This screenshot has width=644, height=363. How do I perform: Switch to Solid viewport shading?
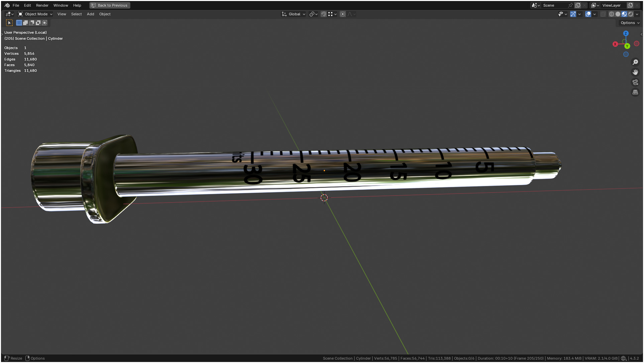pos(618,14)
